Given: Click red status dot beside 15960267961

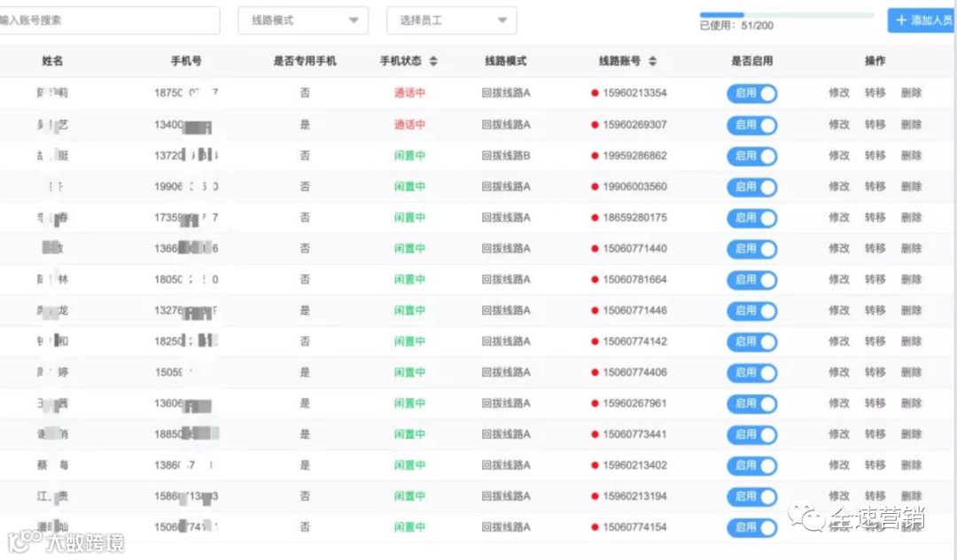Looking at the screenshot, I should click(595, 404).
